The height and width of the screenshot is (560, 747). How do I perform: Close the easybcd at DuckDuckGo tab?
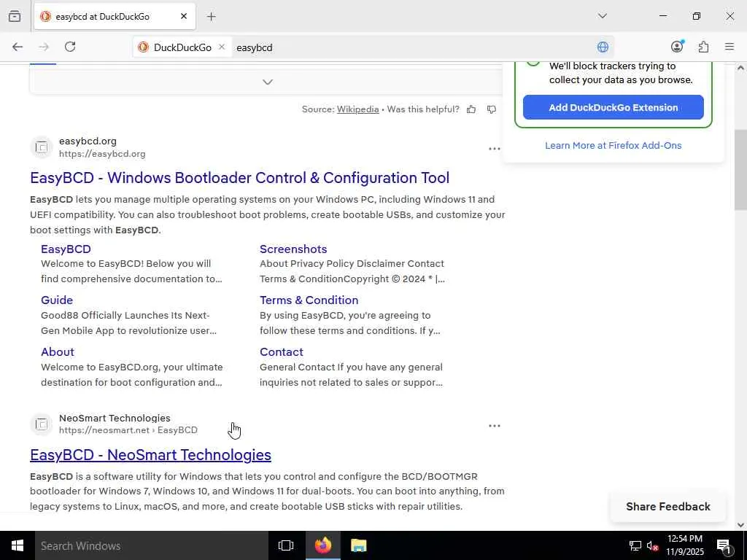[x=184, y=16]
